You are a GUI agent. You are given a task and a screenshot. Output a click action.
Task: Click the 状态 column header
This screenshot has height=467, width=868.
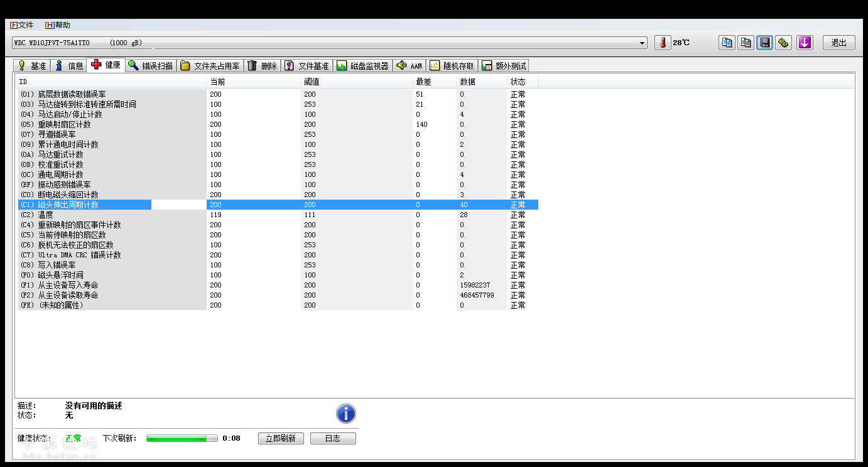(x=523, y=82)
